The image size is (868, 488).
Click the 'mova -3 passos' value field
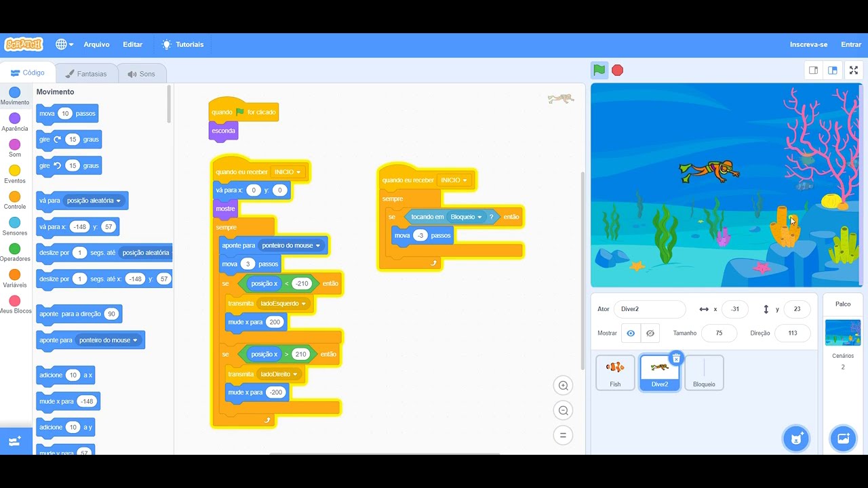(420, 235)
